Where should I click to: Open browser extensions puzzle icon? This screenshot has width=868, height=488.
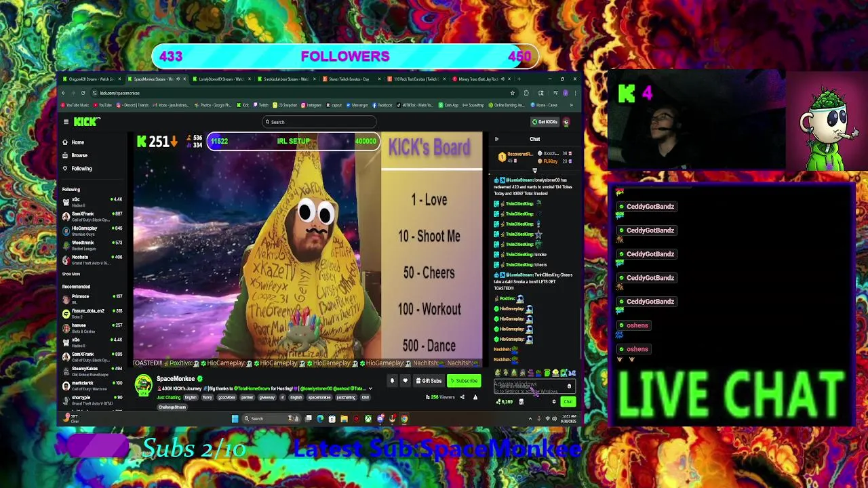tap(526, 93)
